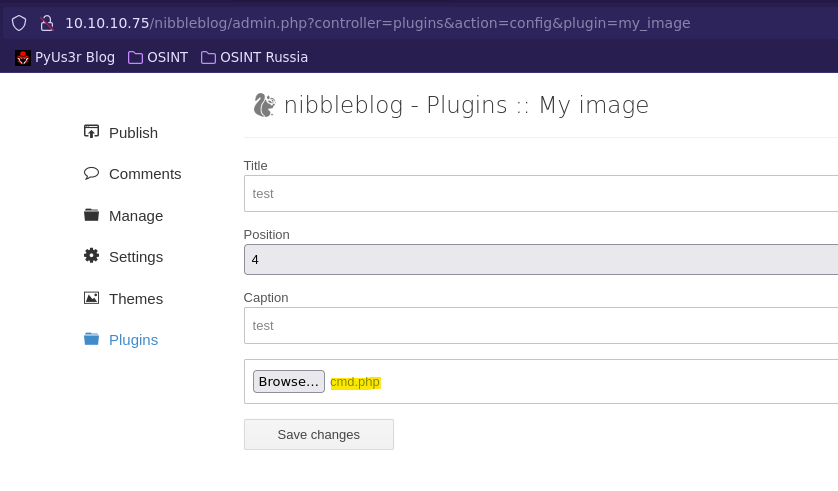Click the PyUs3r Blog bookmark favicon
Screen dimensions: 838x491
point(23,57)
